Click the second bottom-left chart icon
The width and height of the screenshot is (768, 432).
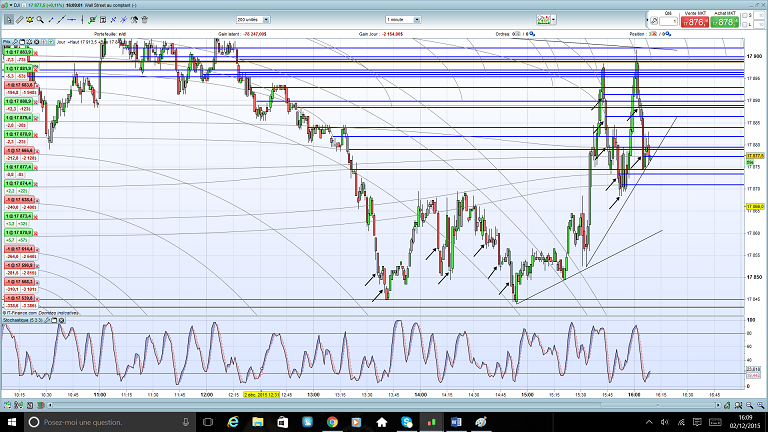19,405
